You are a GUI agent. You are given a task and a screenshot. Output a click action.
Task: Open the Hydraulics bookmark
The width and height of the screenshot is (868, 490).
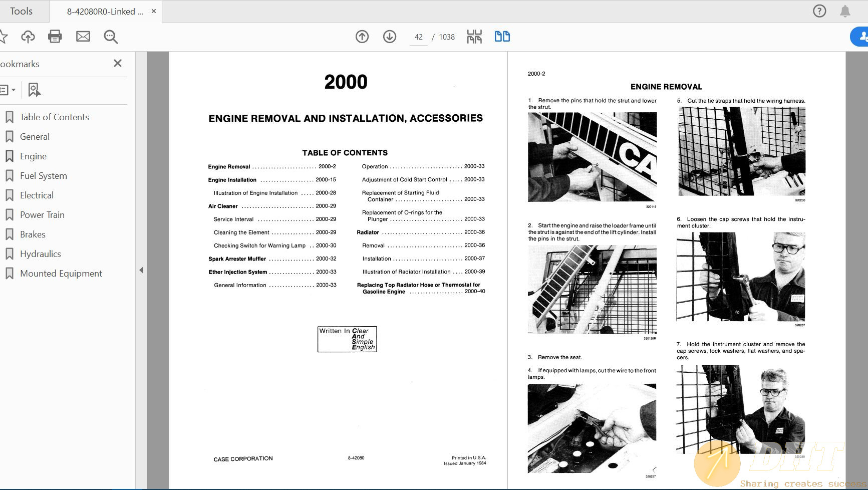[40, 254]
